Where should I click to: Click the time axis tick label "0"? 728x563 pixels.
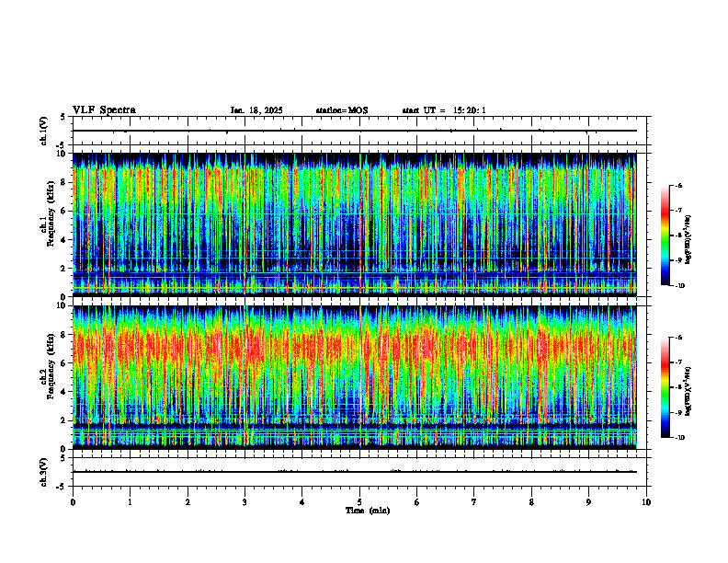(x=73, y=502)
